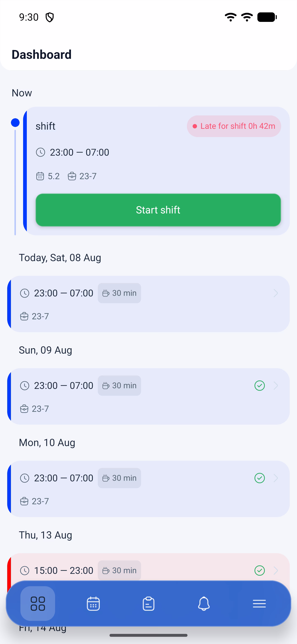297x644 pixels.
Task: Expand the Sun 09 Aug shift chevron
Action: point(276,386)
